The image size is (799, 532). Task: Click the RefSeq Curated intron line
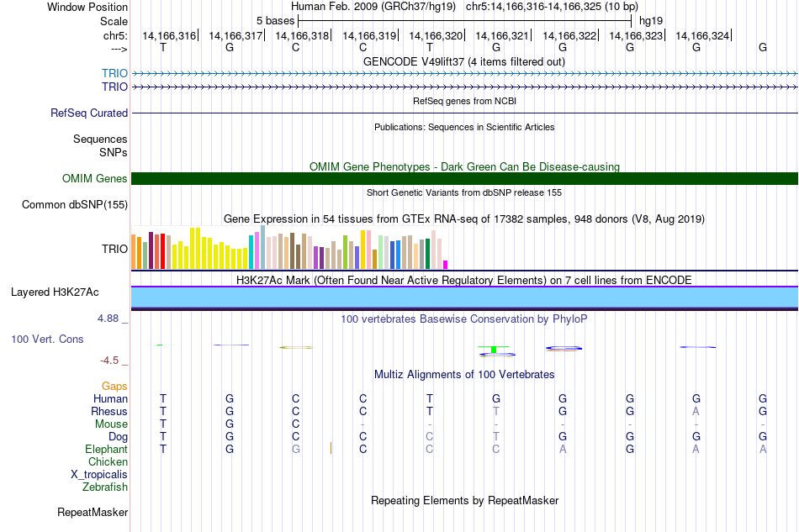tap(464, 113)
